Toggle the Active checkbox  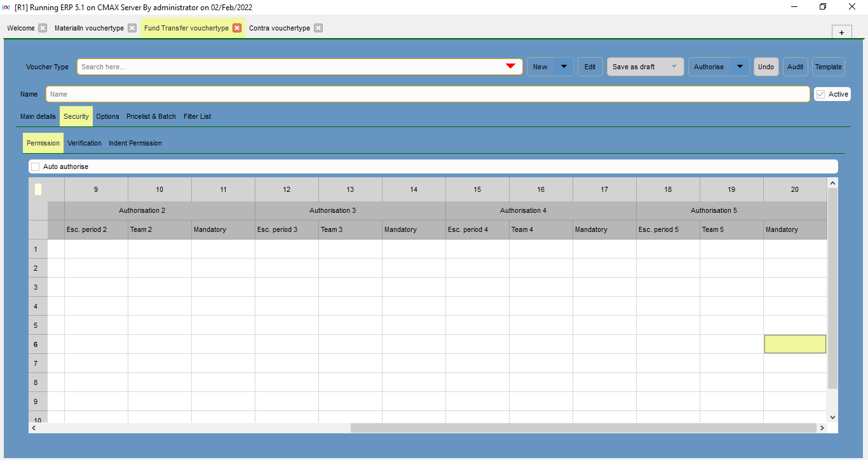(x=821, y=94)
